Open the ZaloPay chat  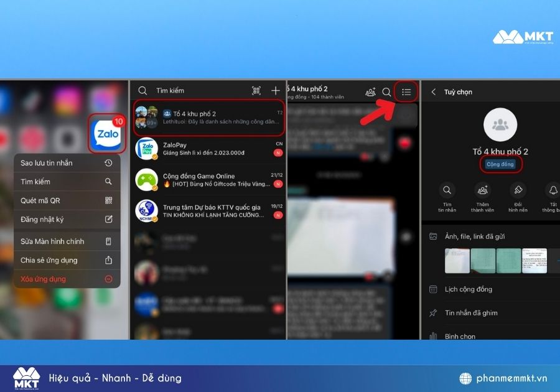point(208,149)
